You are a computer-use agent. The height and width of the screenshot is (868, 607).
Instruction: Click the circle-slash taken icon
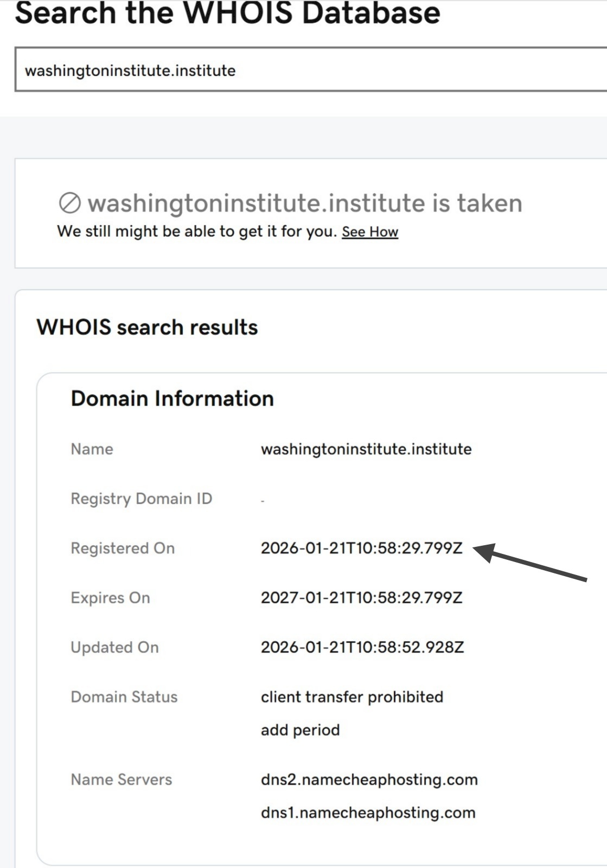click(x=70, y=203)
